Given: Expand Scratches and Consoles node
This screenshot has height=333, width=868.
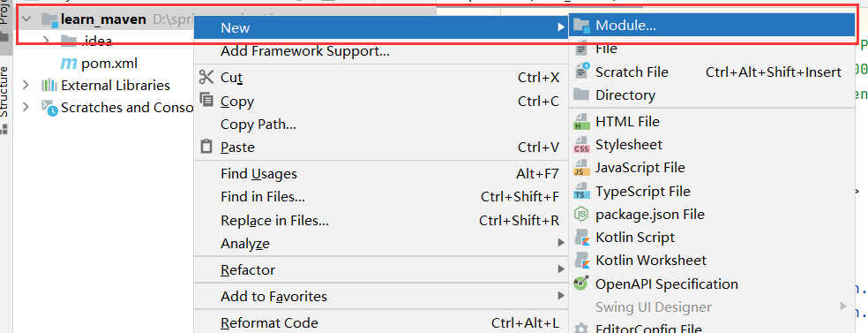Looking at the screenshot, I should click(x=26, y=107).
